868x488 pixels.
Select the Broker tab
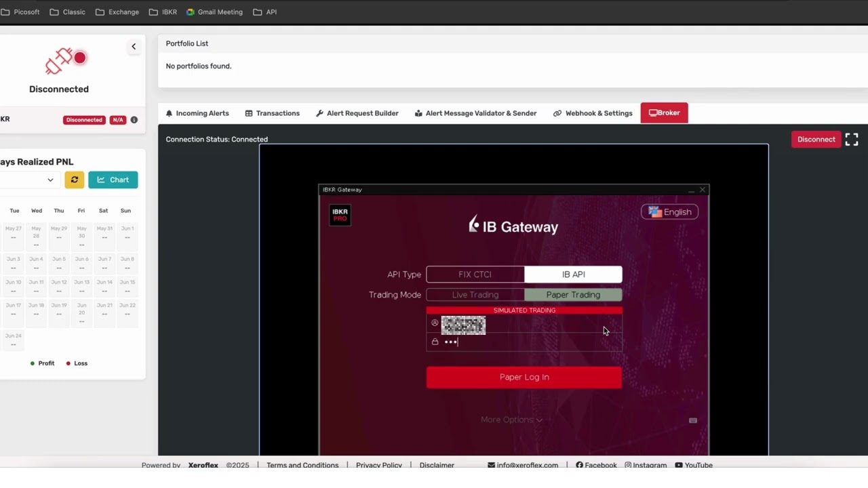(x=665, y=113)
